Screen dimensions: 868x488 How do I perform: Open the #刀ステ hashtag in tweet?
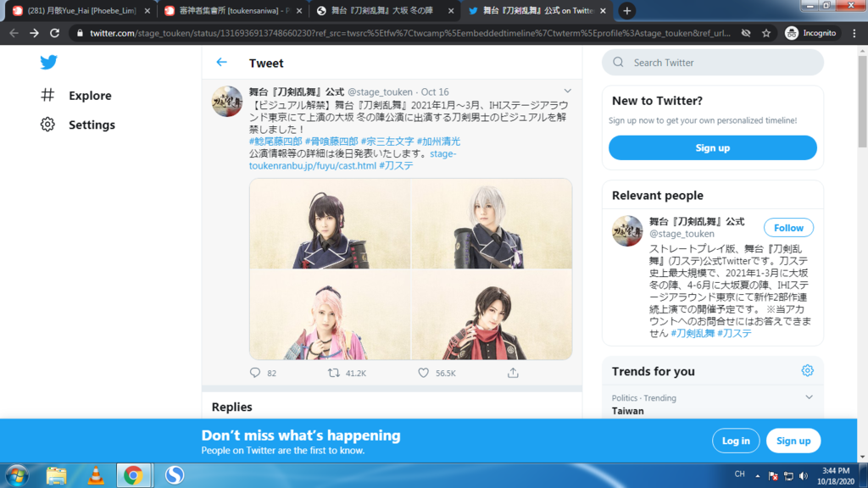click(397, 165)
